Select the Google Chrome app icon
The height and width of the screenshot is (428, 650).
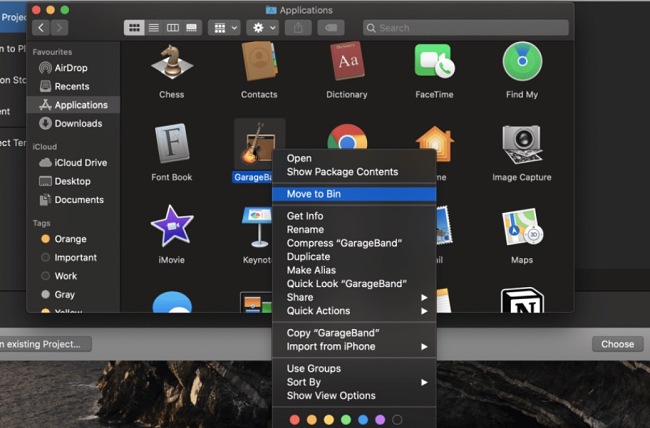click(347, 137)
